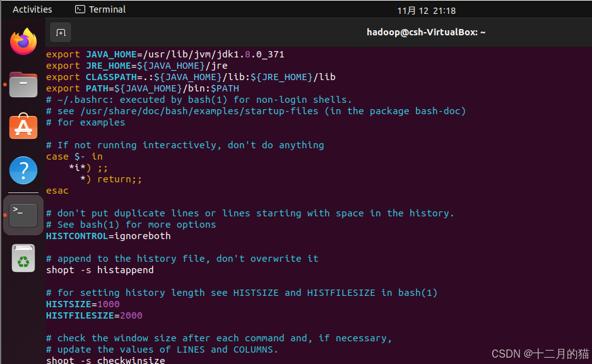
Task: Open the Activities overview
Action: click(32, 9)
